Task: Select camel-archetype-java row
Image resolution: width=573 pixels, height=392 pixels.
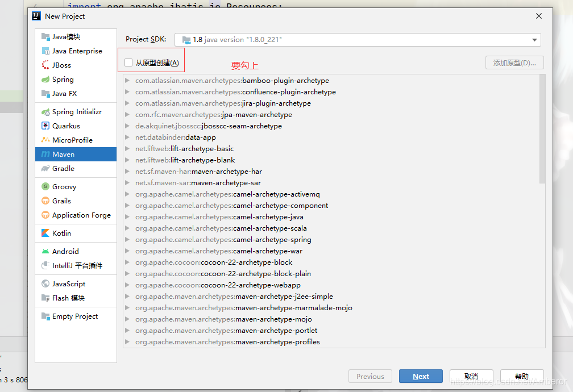Action: tap(331, 216)
